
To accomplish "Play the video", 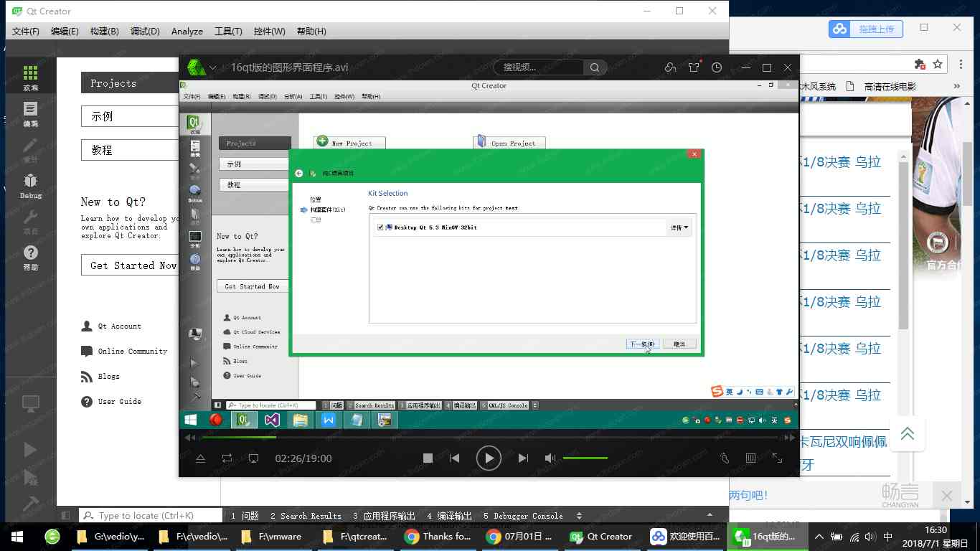I will pos(489,458).
